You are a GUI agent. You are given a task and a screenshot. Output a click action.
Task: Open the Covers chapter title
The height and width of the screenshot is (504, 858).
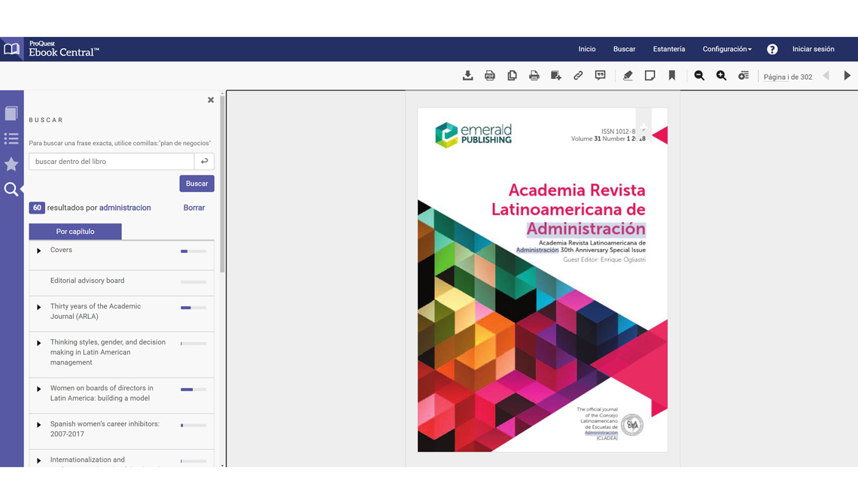pyautogui.click(x=61, y=250)
